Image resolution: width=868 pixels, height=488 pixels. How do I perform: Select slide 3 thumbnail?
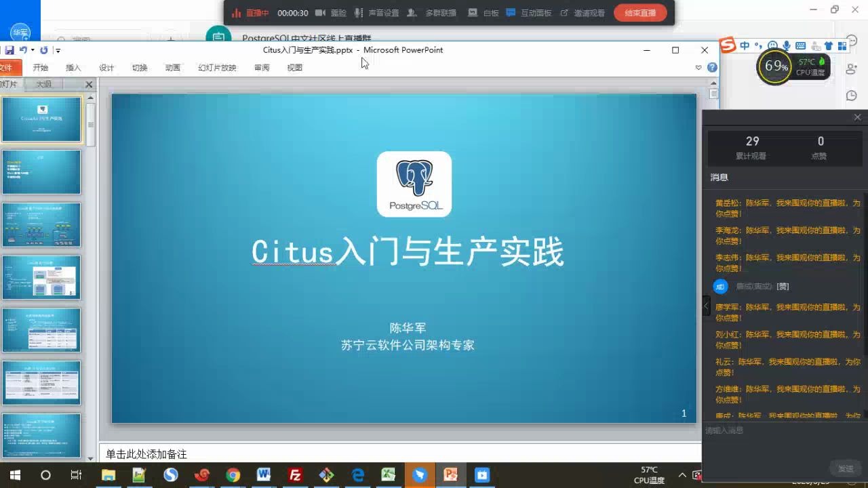(x=41, y=225)
